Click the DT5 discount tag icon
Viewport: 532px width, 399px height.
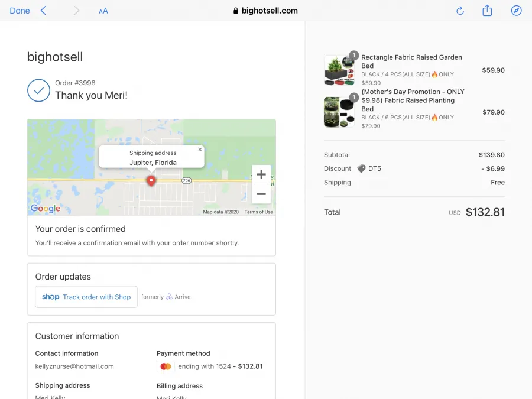tap(362, 168)
